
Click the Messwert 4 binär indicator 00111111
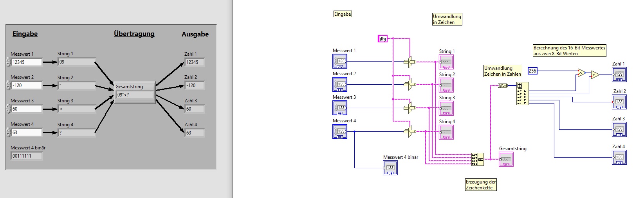click(x=26, y=156)
